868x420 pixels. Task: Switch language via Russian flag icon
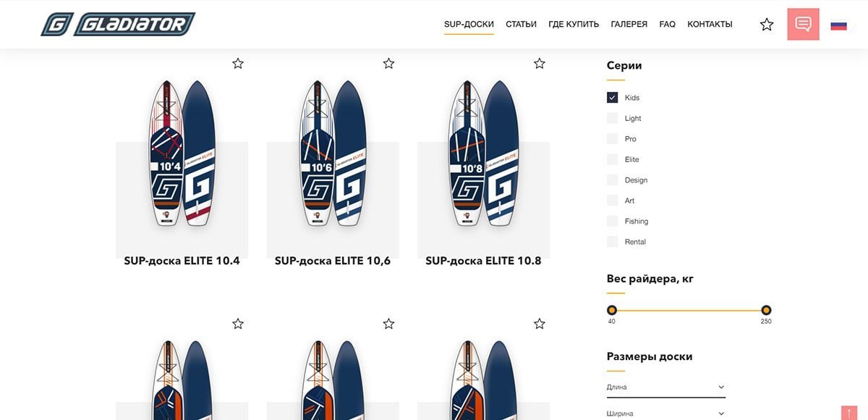[x=838, y=25]
